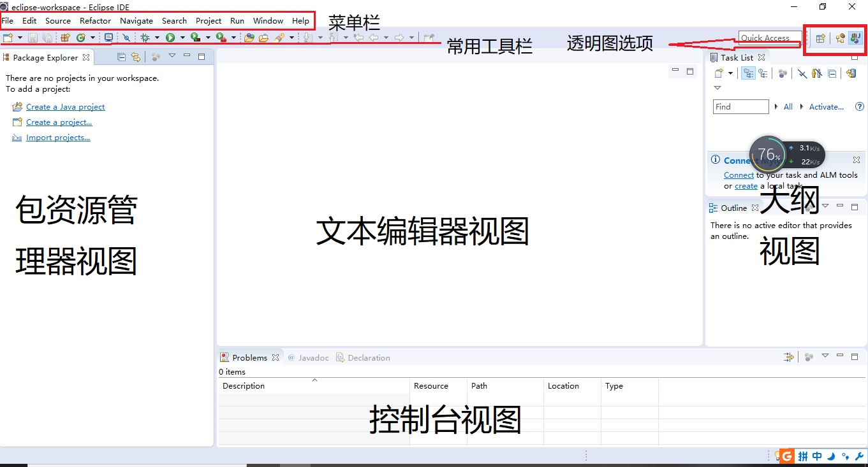Click the Quick Access field
868x467 pixels.
pos(770,38)
